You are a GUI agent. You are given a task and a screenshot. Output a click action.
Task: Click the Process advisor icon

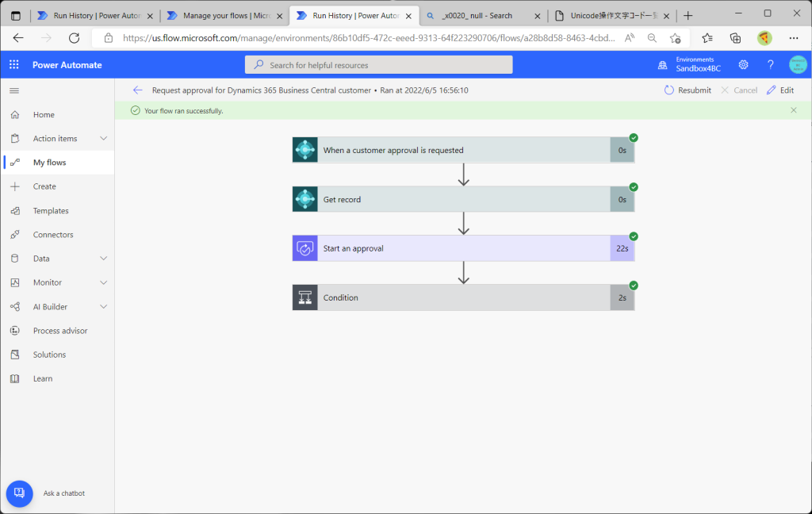pyautogui.click(x=15, y=331)
